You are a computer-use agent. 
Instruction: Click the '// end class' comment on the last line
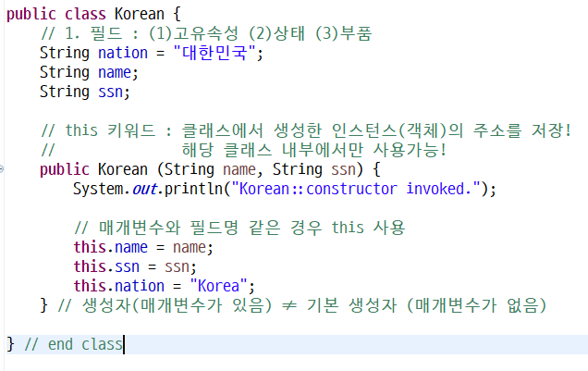click(x=74, y=344)
